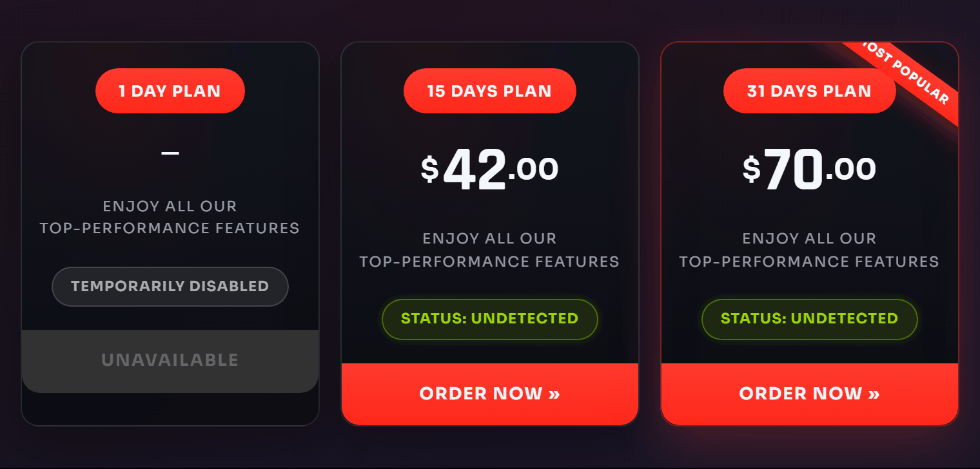
Task: Click the double chevron on the 31 days order button
Action: [x=874, y=394]
